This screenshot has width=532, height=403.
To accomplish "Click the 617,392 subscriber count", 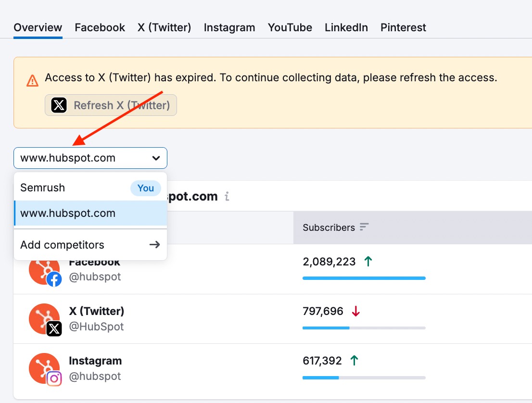I will tap(322, 361).
